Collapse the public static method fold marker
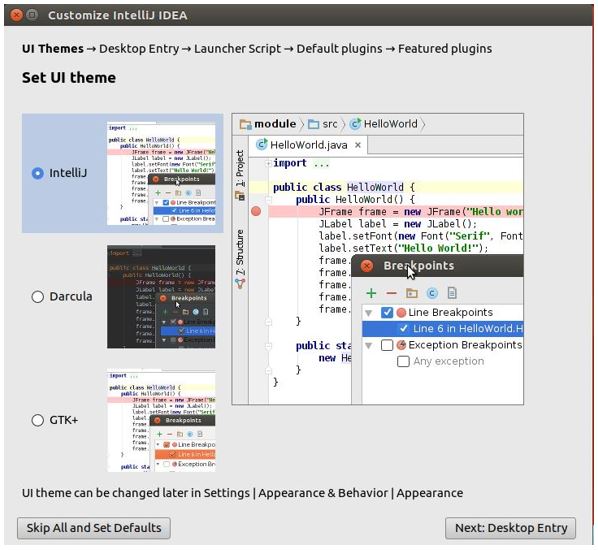The image size is (598, 550). pos(268,346)
